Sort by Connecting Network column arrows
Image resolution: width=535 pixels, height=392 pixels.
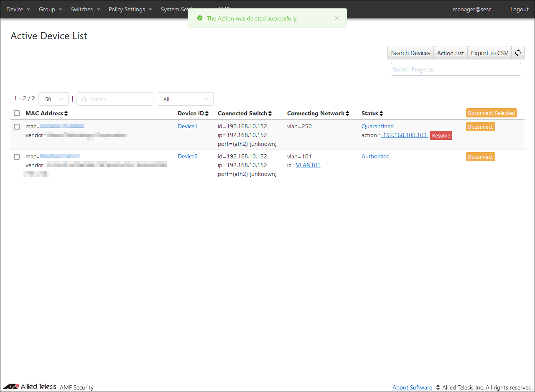click(x=347, y=114)
